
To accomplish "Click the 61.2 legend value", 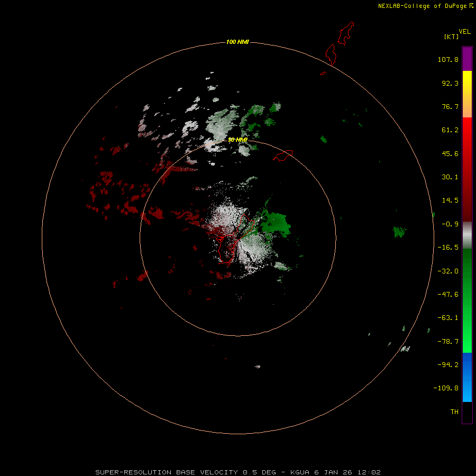I will click(x=450, y=130).
